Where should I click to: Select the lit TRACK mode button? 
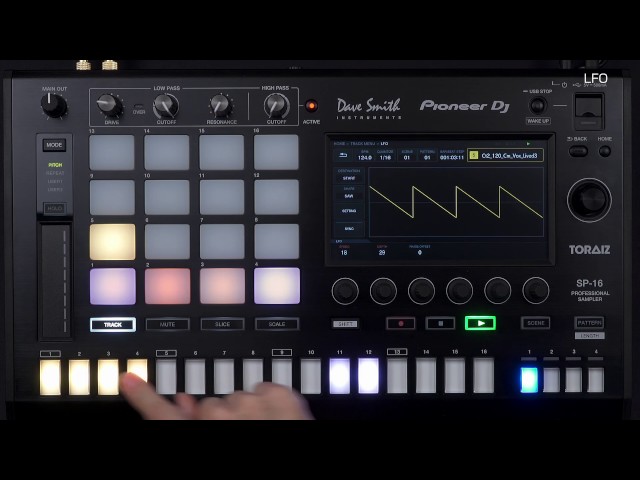pos(113,325)
